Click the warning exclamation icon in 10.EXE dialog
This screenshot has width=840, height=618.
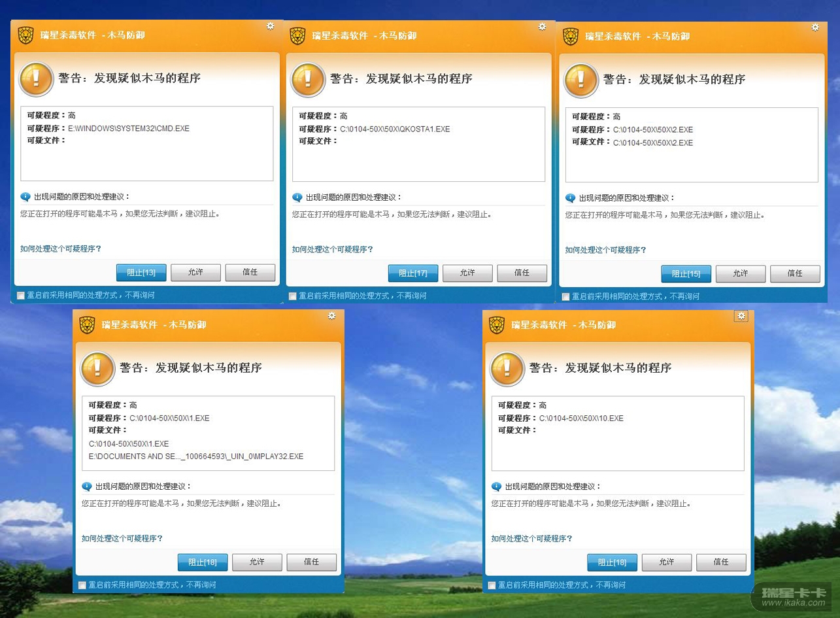click(x=507, y=369)
